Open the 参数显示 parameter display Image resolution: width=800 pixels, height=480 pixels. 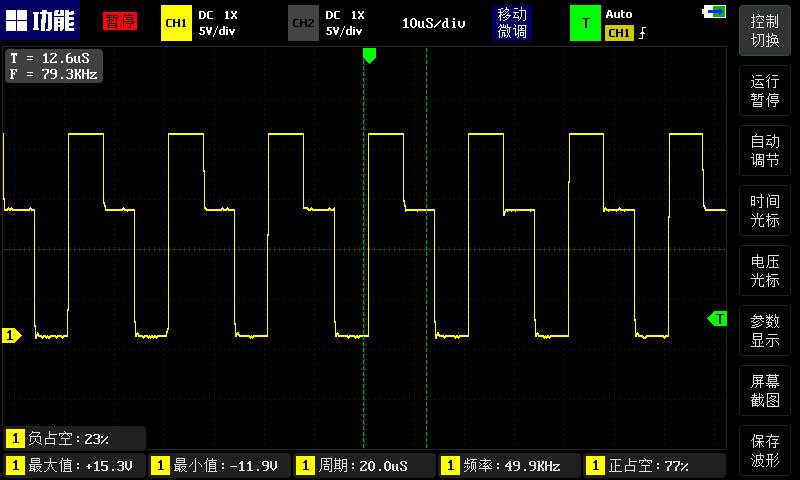[x=765, y=330]
